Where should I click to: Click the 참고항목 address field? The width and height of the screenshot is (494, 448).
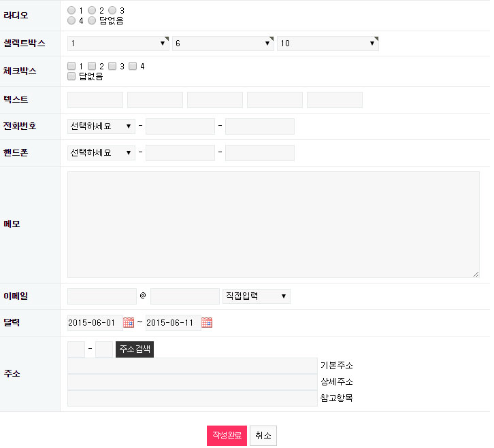point(192,398)
